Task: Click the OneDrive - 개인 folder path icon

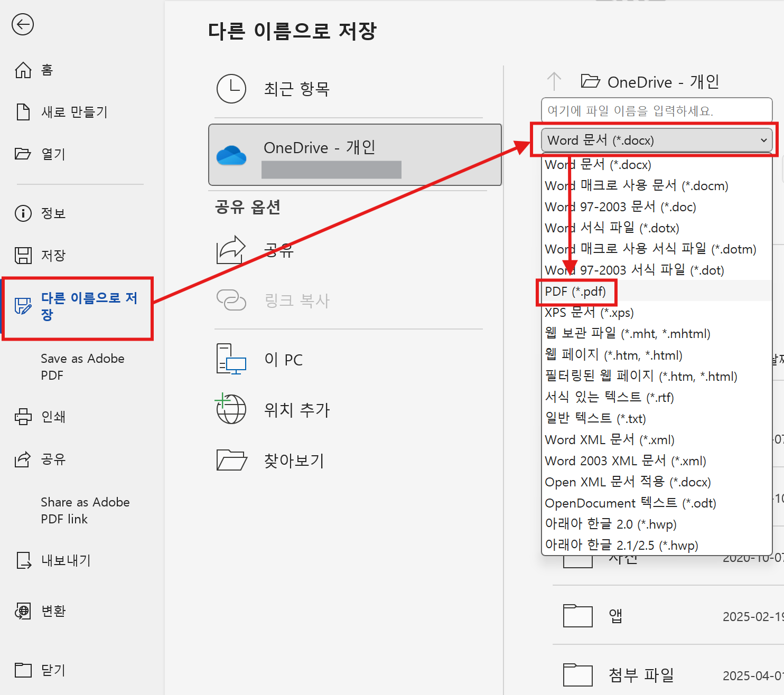Action: [x=590, y=81]
